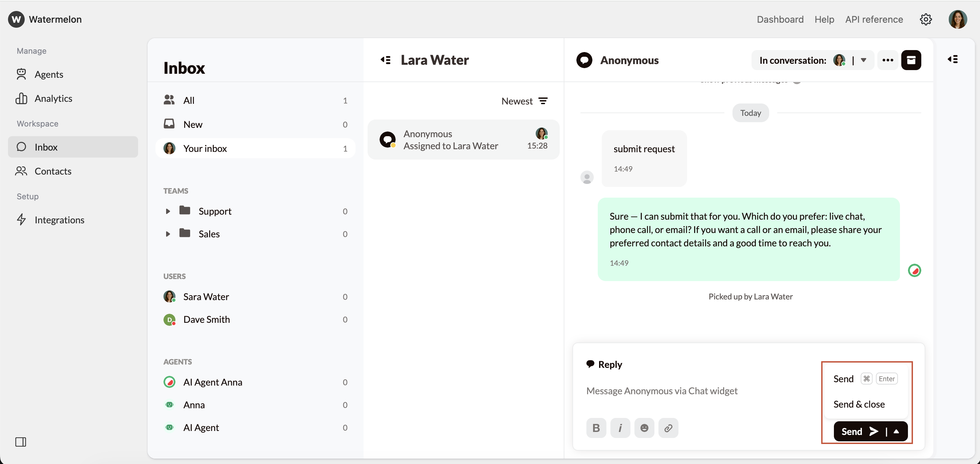Insert an emoji into the reply
This screenshot has height=464, width=980.
[x=644, y=428]
